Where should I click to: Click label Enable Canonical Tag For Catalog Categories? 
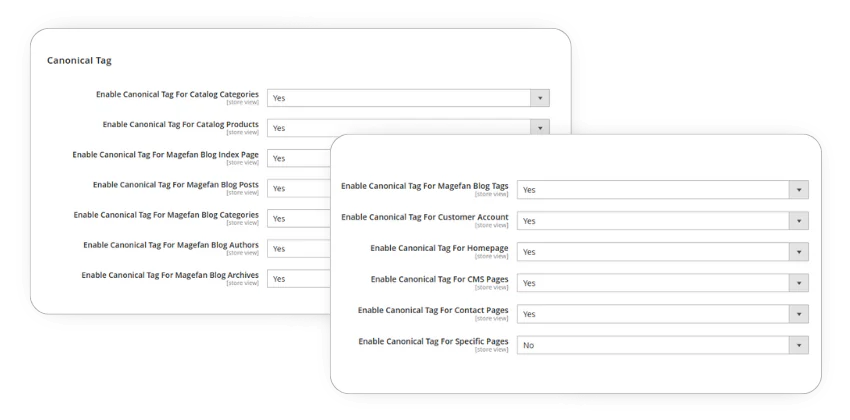tap(177, 94)
